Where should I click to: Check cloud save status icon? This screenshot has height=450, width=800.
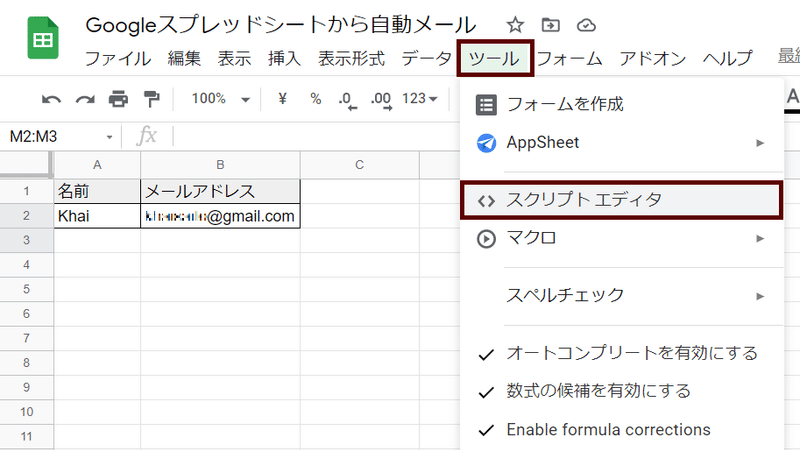pos(586,25)
